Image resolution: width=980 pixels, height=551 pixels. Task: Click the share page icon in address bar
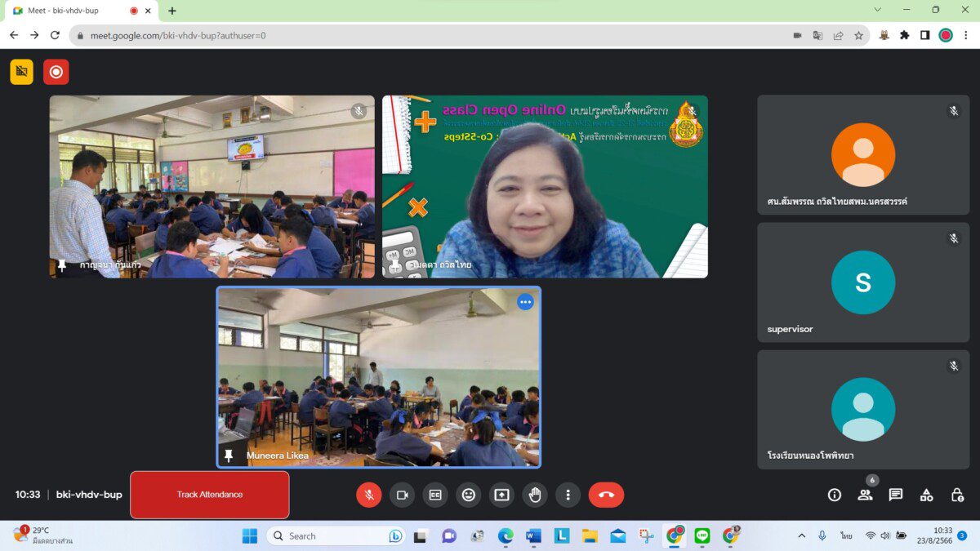pos(838,35)
